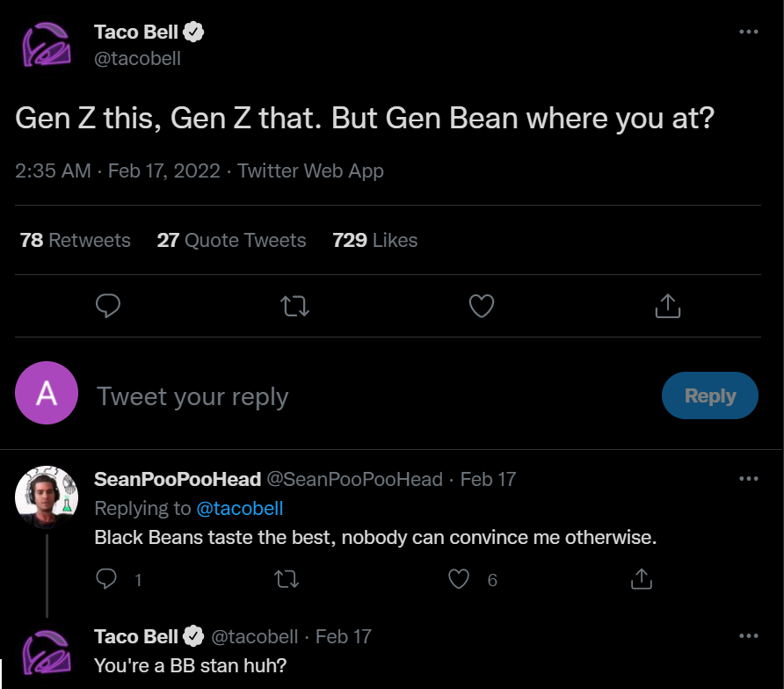Like the main Taco Bell tweet
The height and width of the screenshot is (689, 784).
click(x=481, y=306)
